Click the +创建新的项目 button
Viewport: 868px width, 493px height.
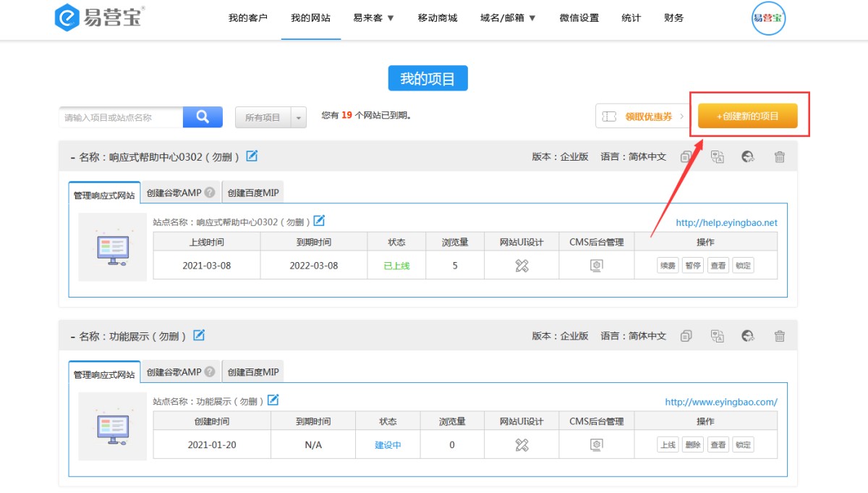tap(747, 116)
